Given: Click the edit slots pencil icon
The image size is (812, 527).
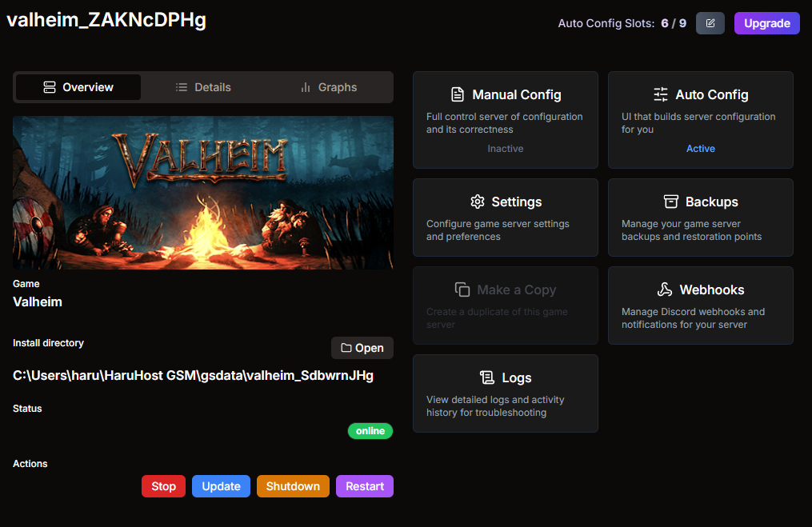Looking at the screenshot, I should (x=710, y=23).
